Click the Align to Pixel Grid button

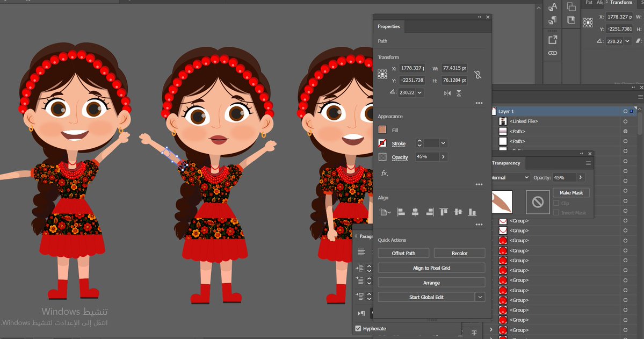point(431,268)
